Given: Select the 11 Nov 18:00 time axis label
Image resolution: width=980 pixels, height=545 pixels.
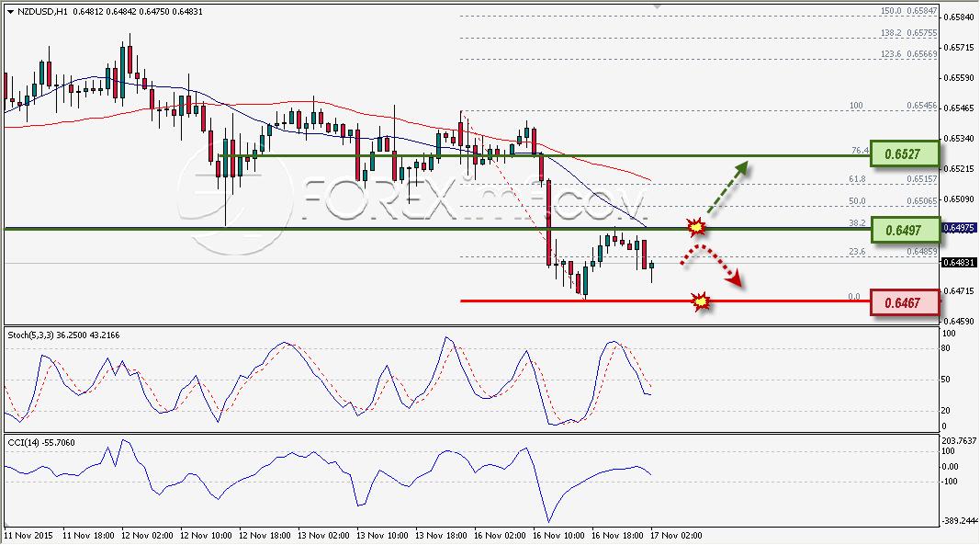Looking at the screenshot, I should click(88, 536).
